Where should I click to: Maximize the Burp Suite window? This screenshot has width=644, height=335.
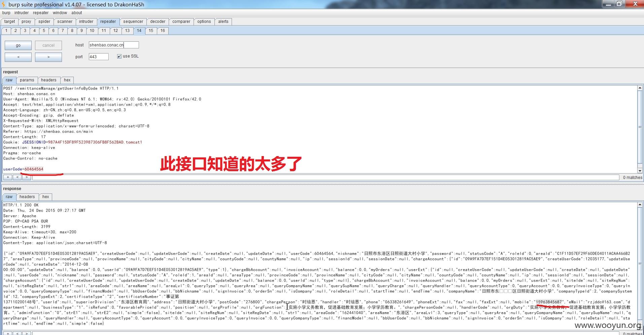[x=619, y=4]
